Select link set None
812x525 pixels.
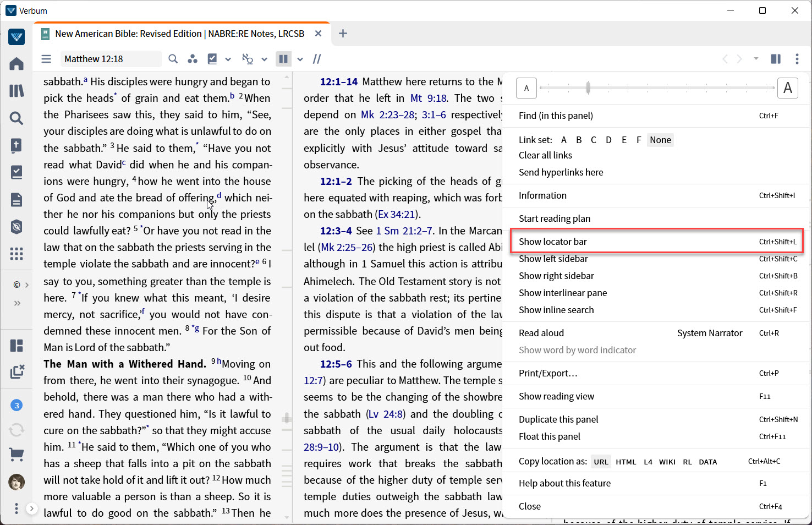[660, 140]
